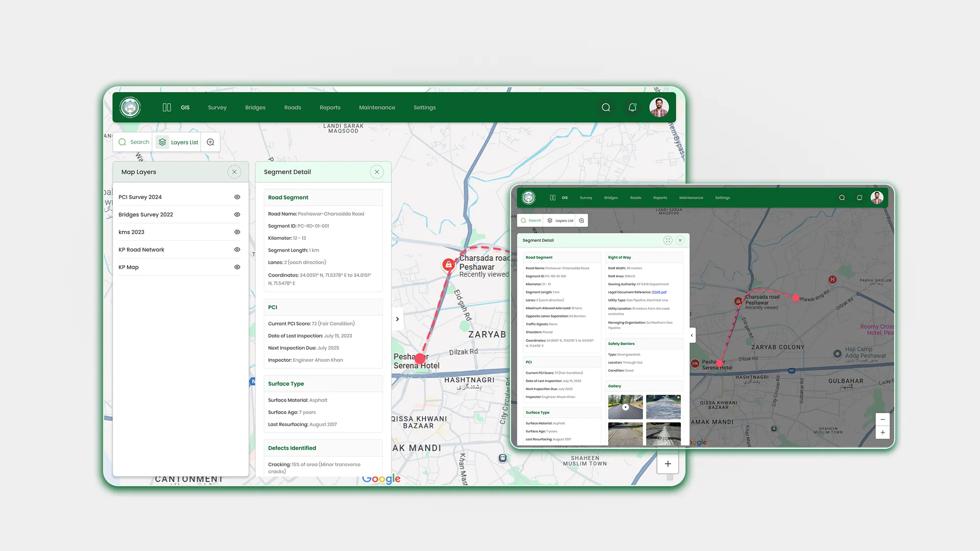Image resolution: width=980 pixels, height=551 pixels.
Task: Open notifications bell in the large window
Action: pyautogui.click(x=632, y=107)
